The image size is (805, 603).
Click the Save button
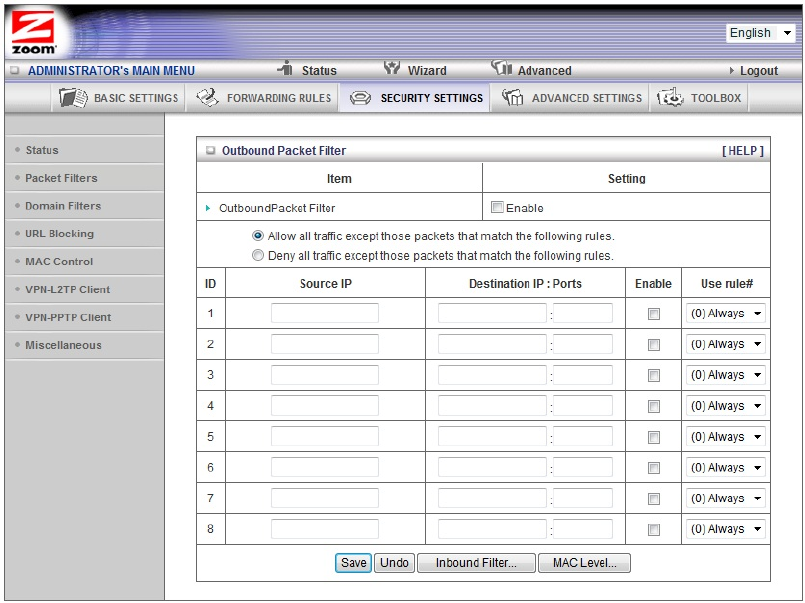pyautogui.click(x=353, y=562)
